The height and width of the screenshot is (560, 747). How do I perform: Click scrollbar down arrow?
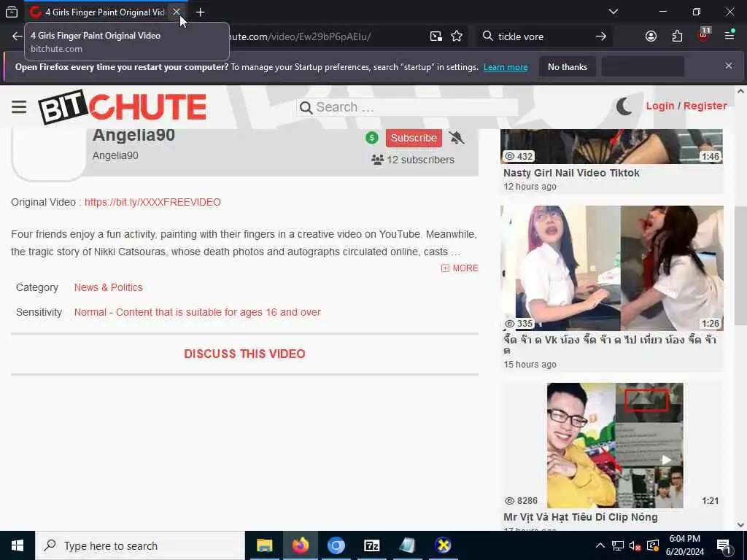(740, 525)
